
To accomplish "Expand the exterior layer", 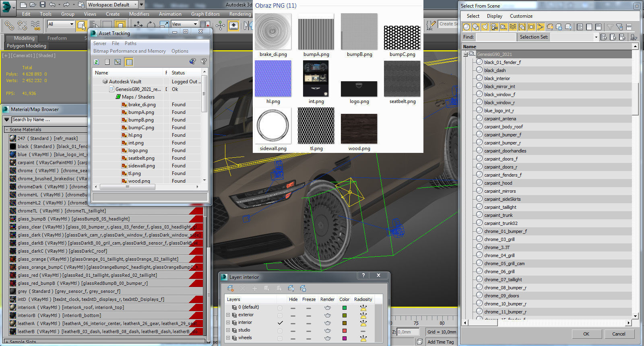I will point(228,315).
